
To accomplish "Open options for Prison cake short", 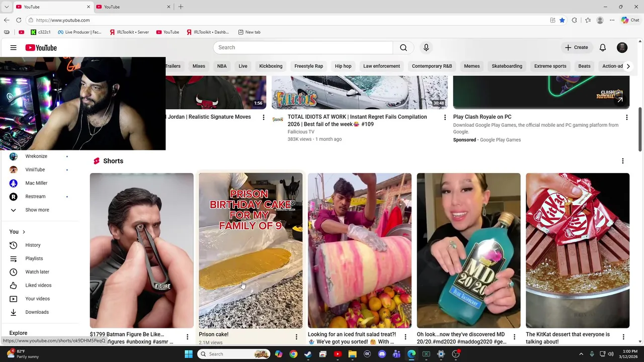I will 296,337.
